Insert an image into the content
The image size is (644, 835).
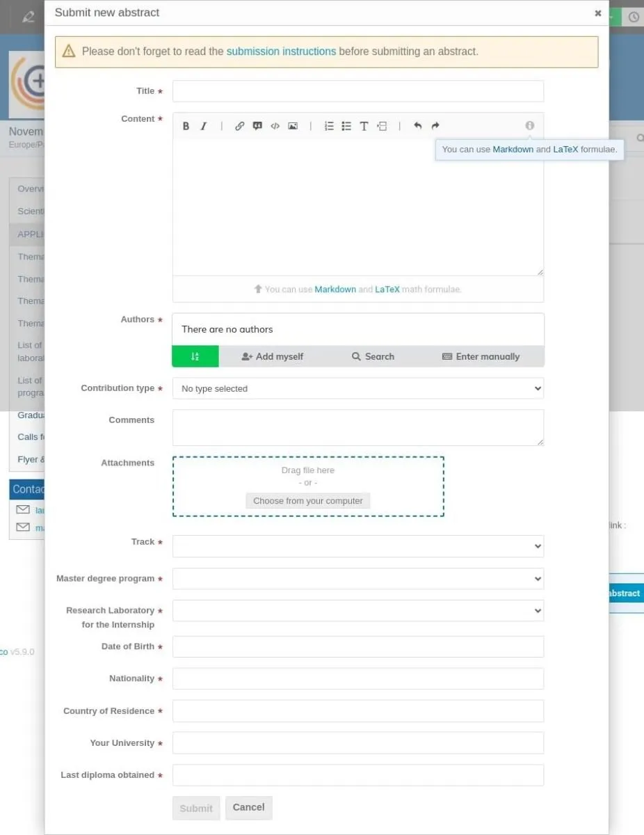293,126
